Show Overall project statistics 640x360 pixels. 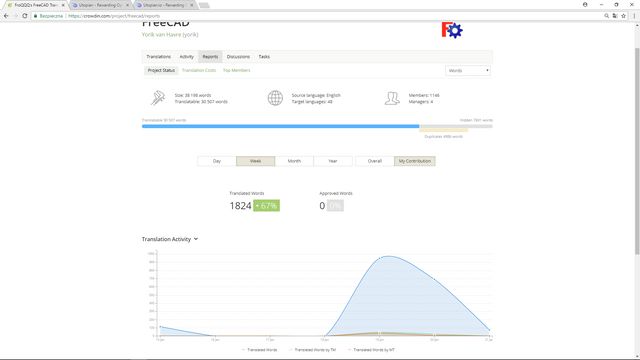[x=375, y=161]
